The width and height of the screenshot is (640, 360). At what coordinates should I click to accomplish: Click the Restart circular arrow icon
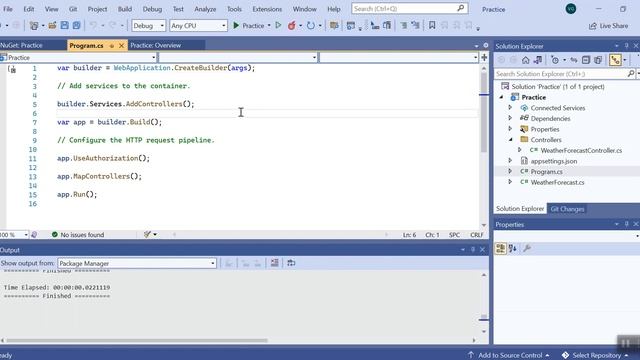click(311, 25)
